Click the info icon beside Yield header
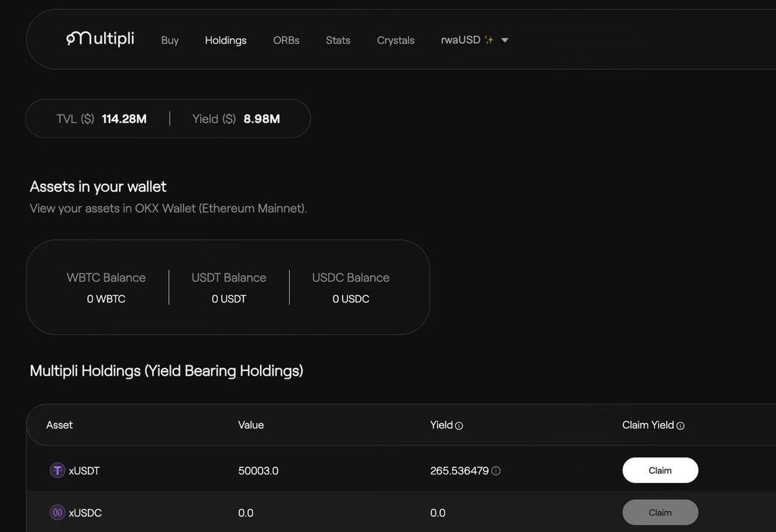776x532 pixels. tap(459, 426)
